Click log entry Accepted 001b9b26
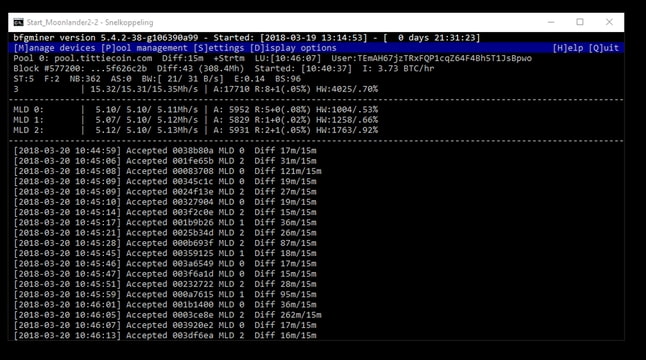 tap(165, 223)
